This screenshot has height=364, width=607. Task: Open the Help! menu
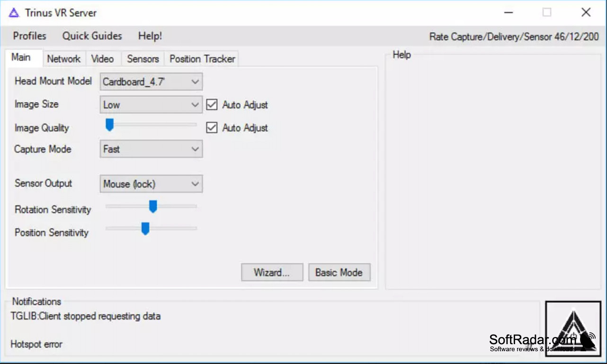pyautogui.click(x=150, y=36)
